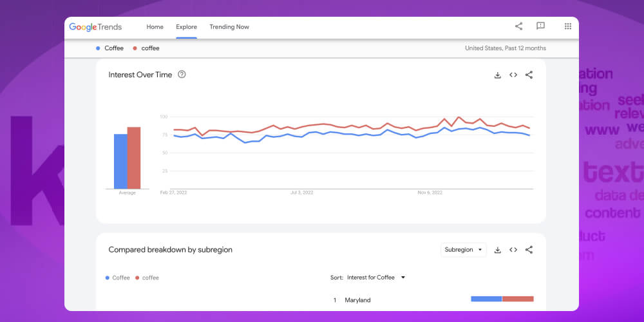
Task: Click Maryland's blue and red comparison bar
Action: point(502,299)
